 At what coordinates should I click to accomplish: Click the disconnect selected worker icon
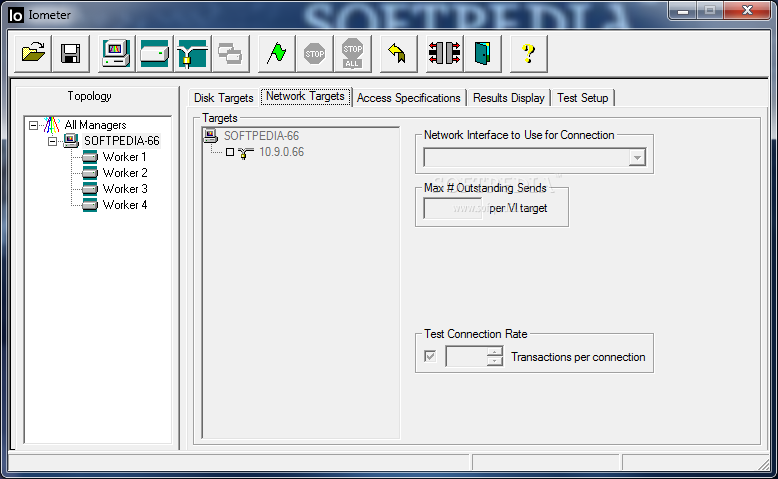[x=445, y=53]
